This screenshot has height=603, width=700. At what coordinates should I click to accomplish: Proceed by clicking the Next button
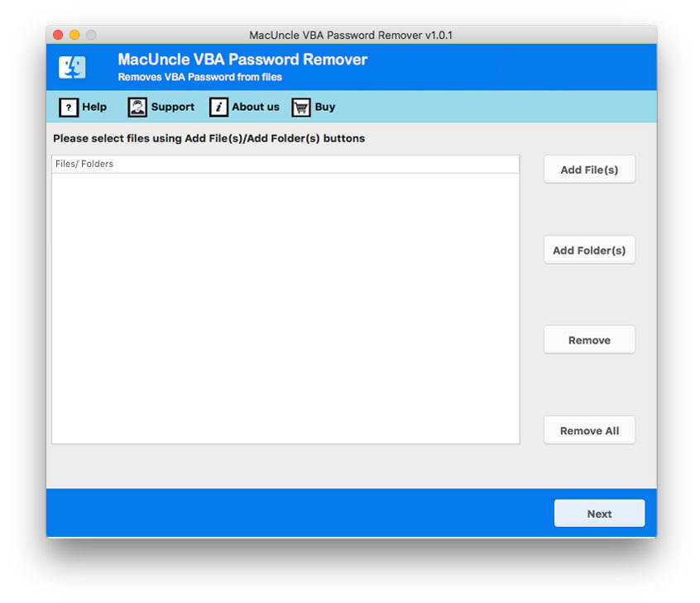tap(599, 513)
